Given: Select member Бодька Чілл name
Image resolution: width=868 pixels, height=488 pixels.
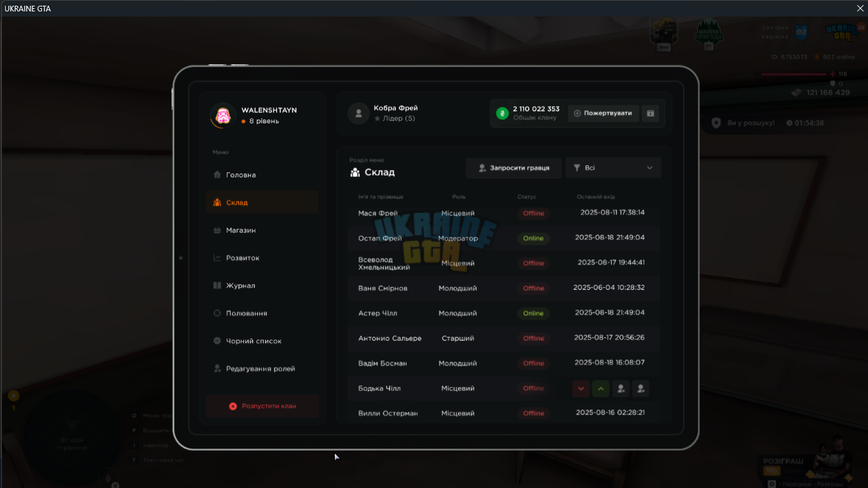Looking at the screenshot, I should [379, 388].
